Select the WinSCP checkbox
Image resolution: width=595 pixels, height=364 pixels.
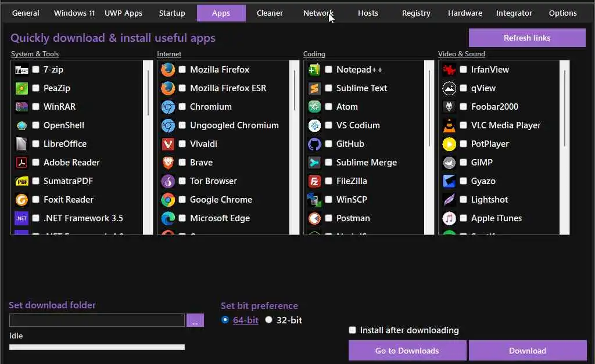329,200
